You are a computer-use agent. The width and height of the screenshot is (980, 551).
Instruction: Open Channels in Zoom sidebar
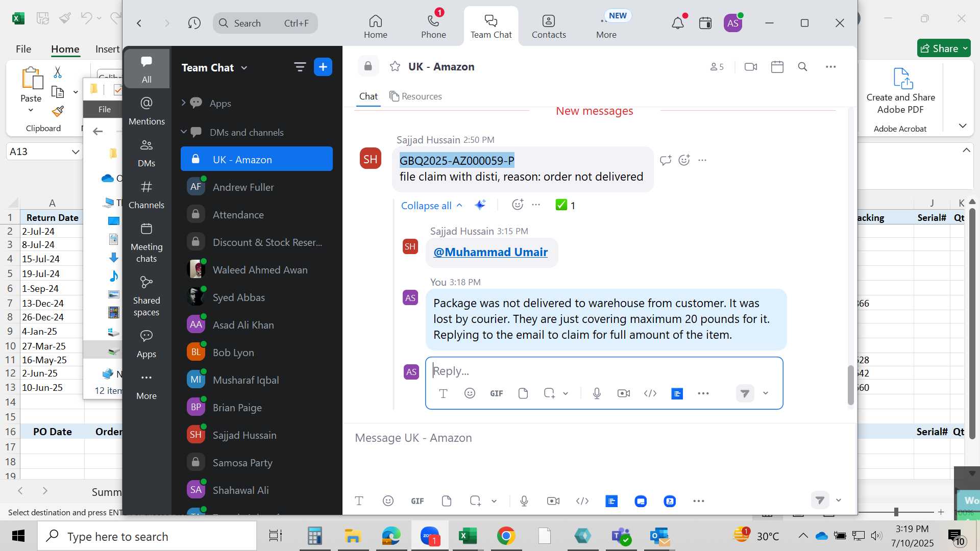[x=146, y=194]
